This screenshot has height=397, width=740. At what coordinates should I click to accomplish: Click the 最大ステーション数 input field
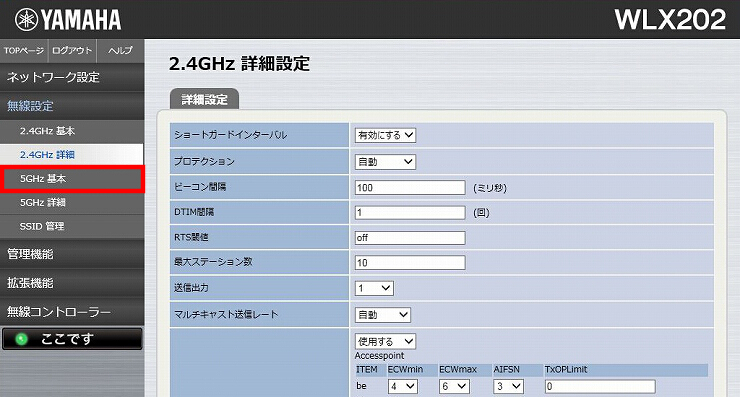(410, 262)
